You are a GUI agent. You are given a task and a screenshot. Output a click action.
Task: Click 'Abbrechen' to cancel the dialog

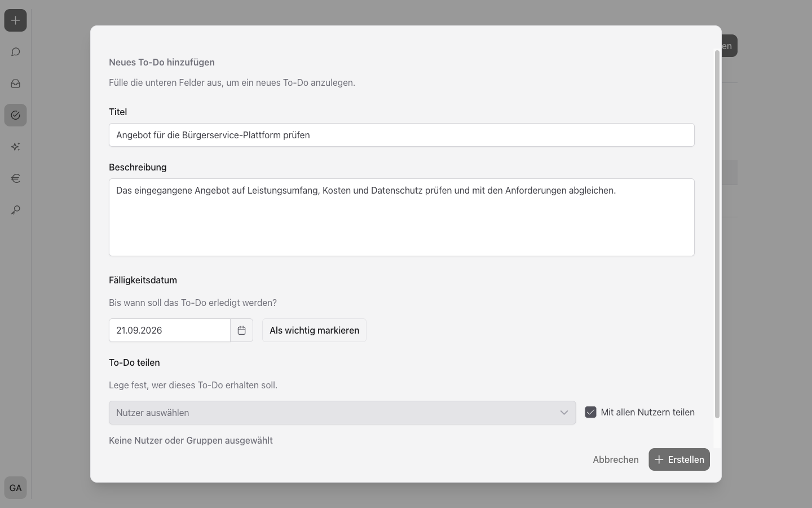click(616, 459)
